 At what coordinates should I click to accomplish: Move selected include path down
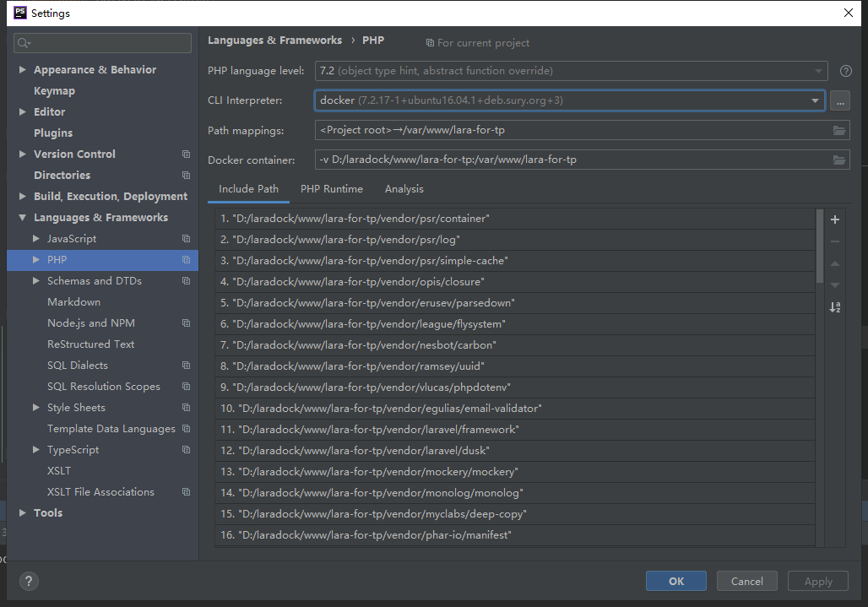pyautogui.click(x=835, y=285)
